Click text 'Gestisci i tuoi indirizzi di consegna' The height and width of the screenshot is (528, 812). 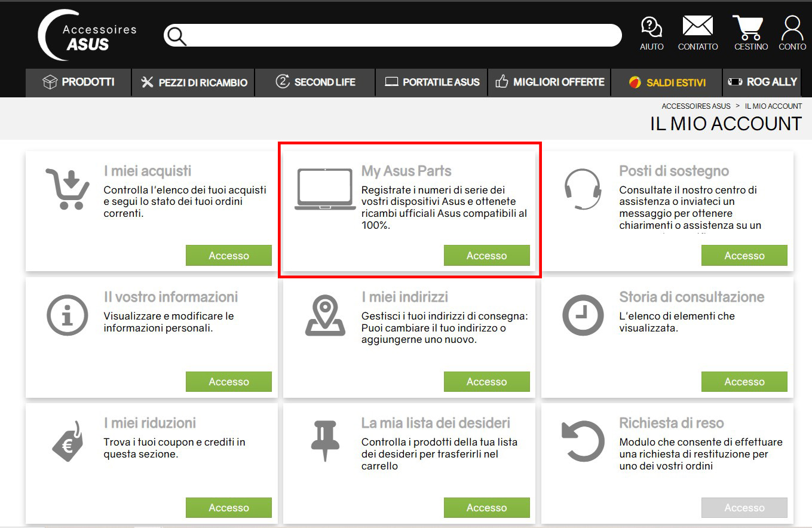pyautogui.click(x=445, y=317)
